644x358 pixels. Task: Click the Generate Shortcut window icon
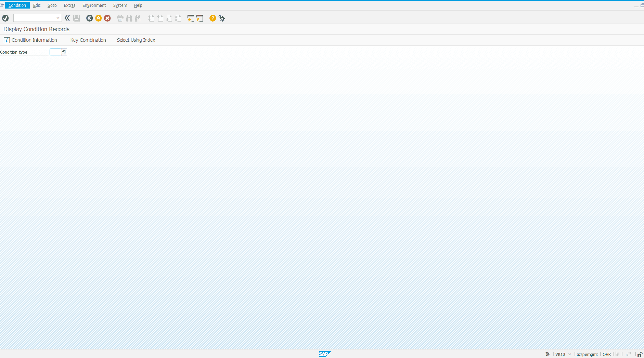(199, 18)
